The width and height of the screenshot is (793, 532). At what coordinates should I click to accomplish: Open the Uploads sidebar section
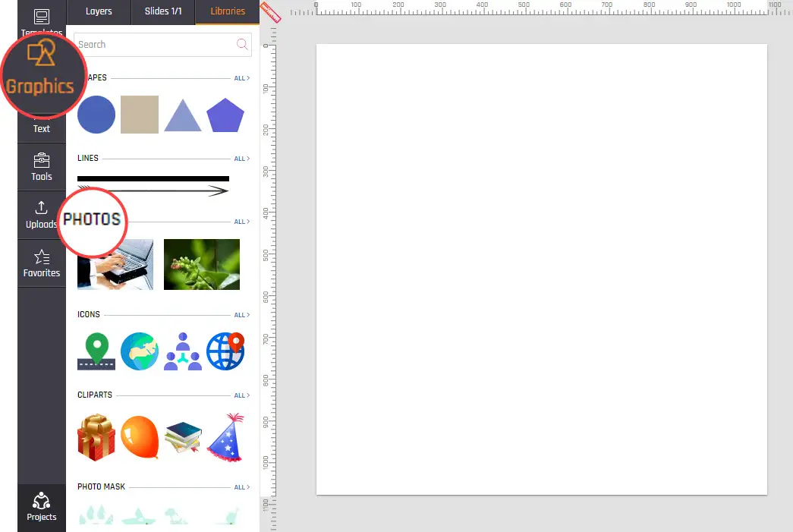42,215
